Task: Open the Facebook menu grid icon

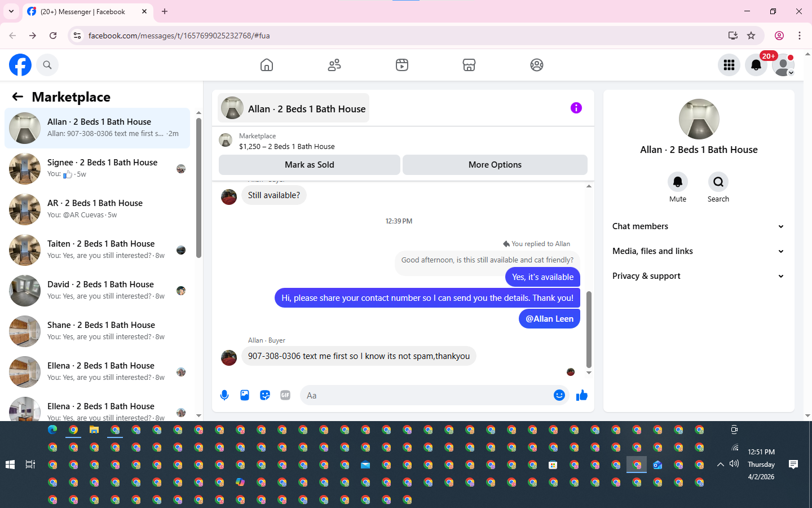Action: point(729,65)
